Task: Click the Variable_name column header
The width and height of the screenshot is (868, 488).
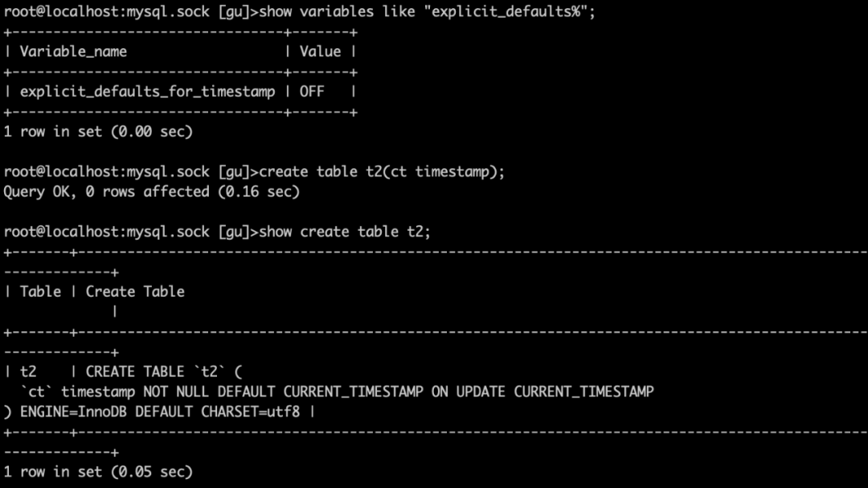Action: pos(73,51)
